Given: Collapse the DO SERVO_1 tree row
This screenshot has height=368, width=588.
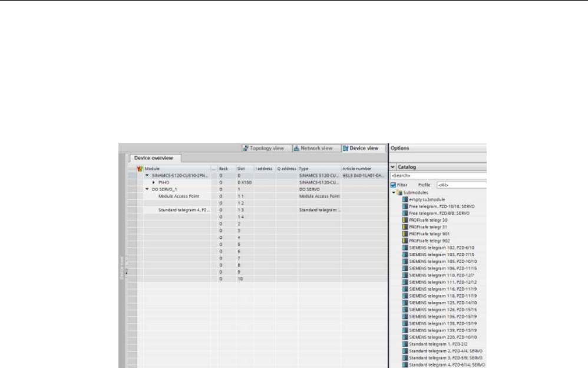Looking at the screenshot, I should [x=147, y=189].
